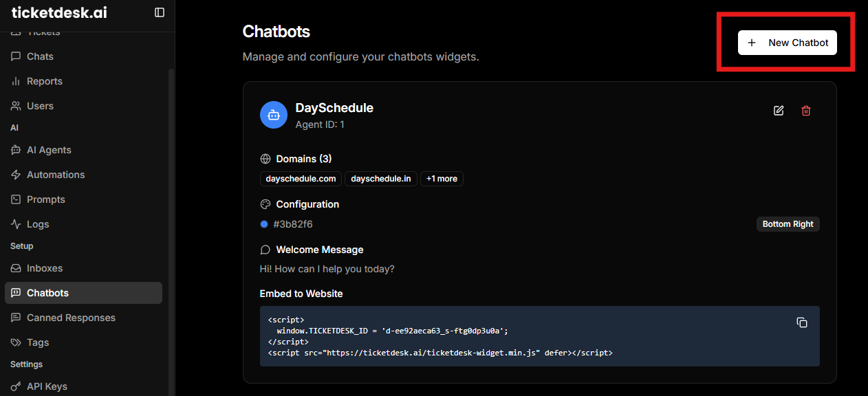The height and width of the screenshot is (396, 868).
Task: Go to AI Agents section
Action: tap(48, 150)
